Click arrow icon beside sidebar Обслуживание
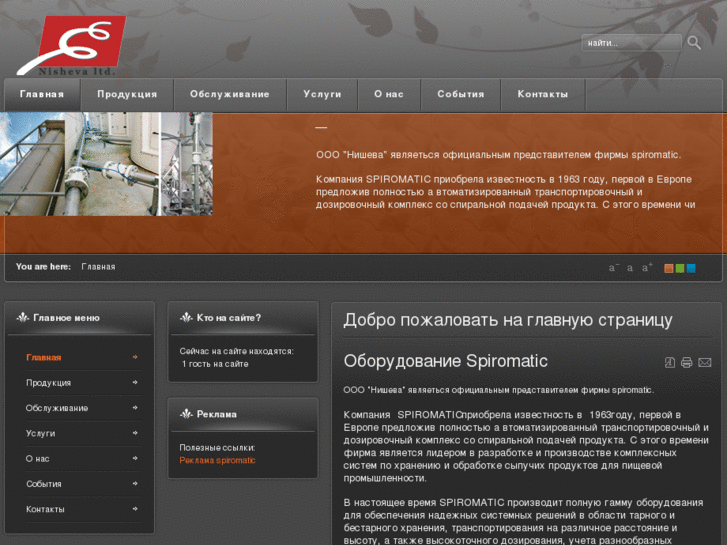 [x=135, y=408]
